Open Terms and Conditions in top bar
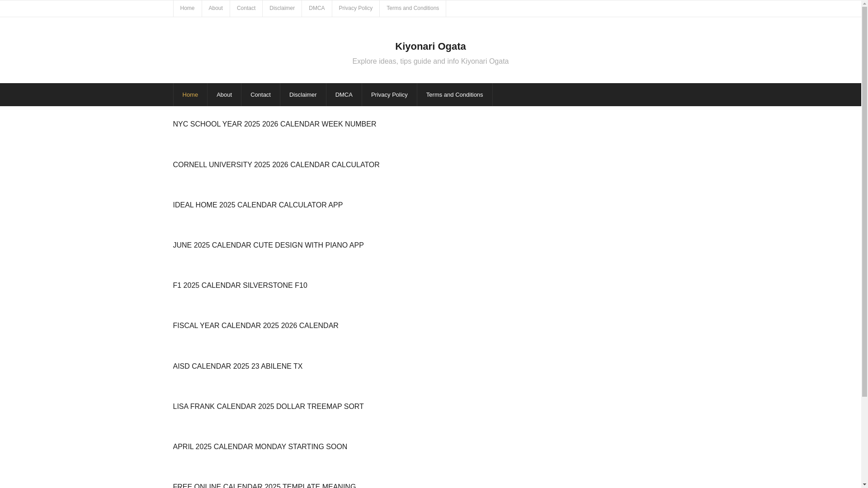This screenshot has height=488, width=868. click(x=413, y=8)
